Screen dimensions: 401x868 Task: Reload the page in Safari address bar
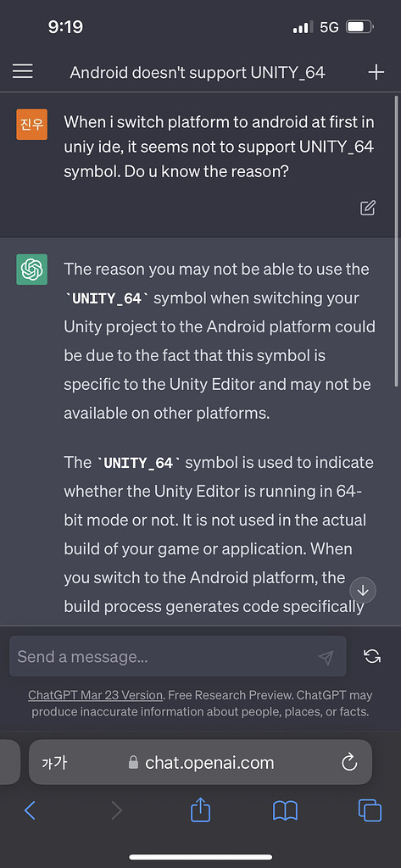[349, 763]
